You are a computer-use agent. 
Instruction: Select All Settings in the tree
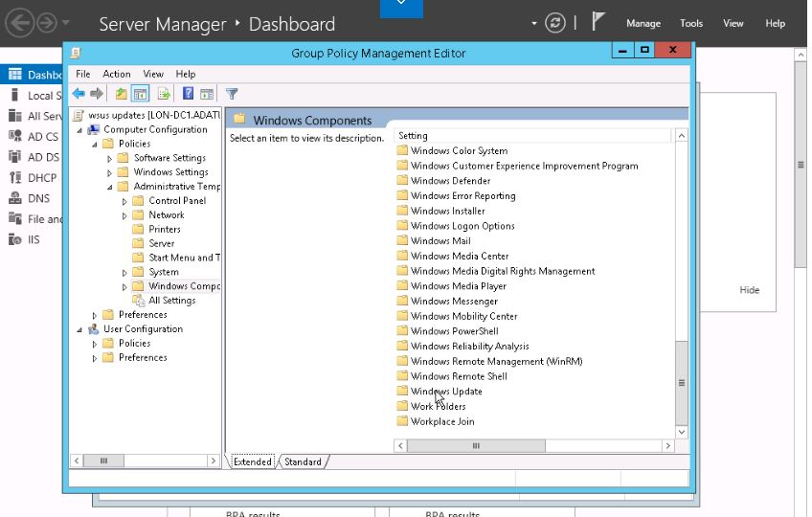coord(171,301)
